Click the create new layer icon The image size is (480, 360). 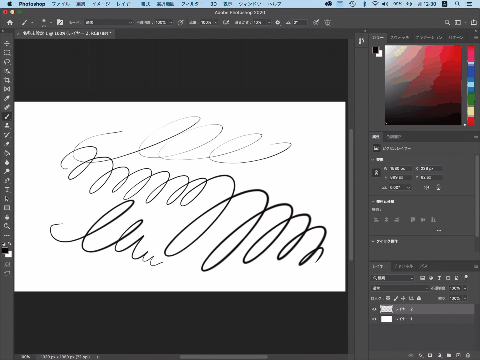pos(458,355)
